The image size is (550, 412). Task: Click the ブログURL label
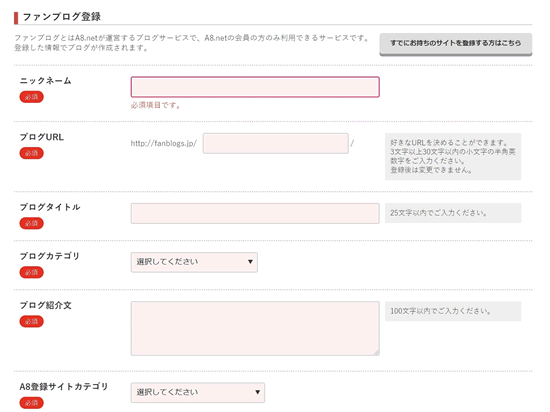tap(42, 137)
